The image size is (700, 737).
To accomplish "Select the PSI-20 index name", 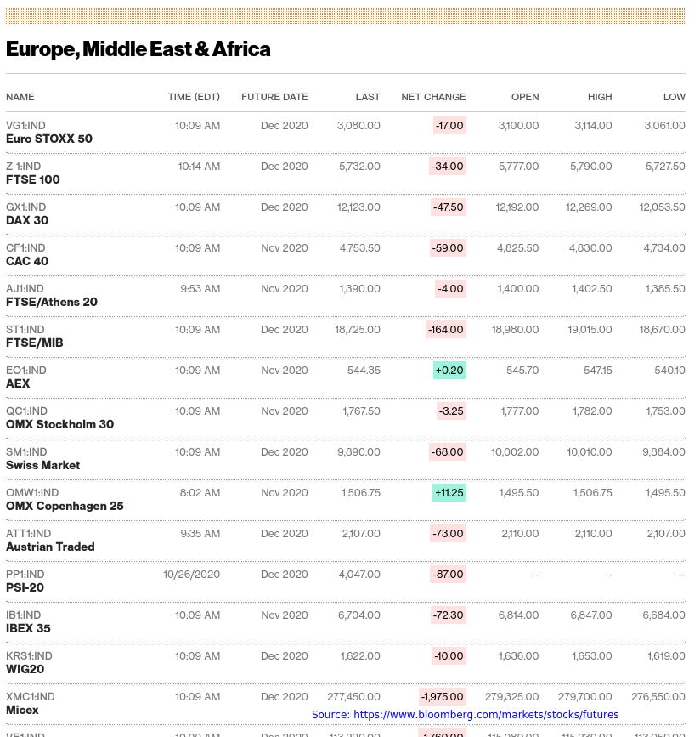I will [25, 587].
